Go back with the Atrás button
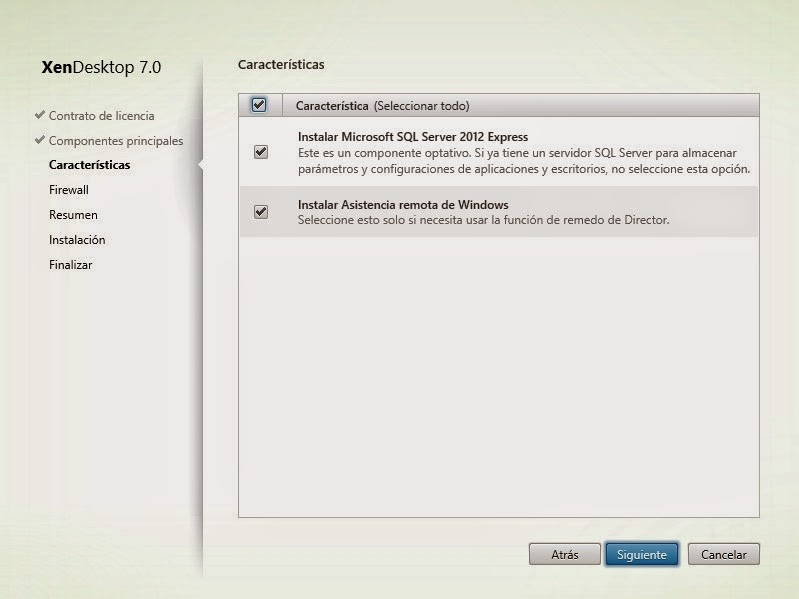Image resolution: width=799 pixels, height=599 pixels. [x=565, y=554]
